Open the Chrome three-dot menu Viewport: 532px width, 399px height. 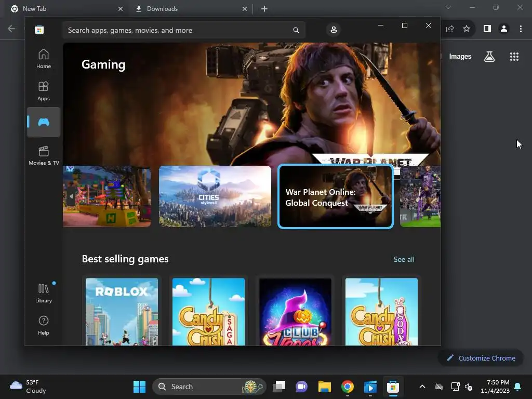point(521,29)
